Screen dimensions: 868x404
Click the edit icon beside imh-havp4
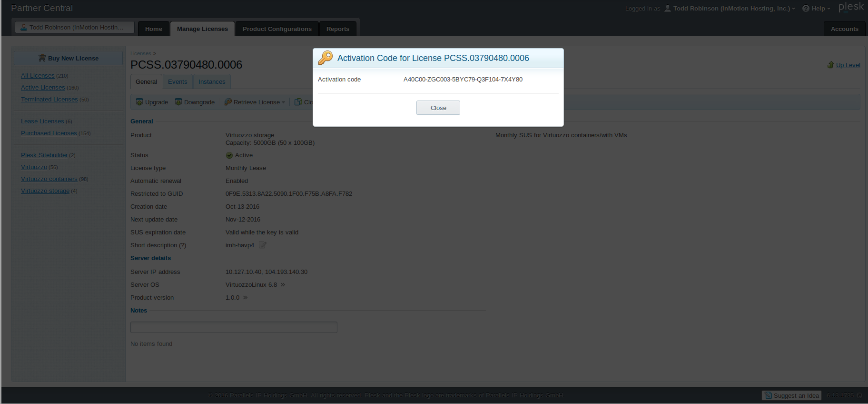point(262,245)
